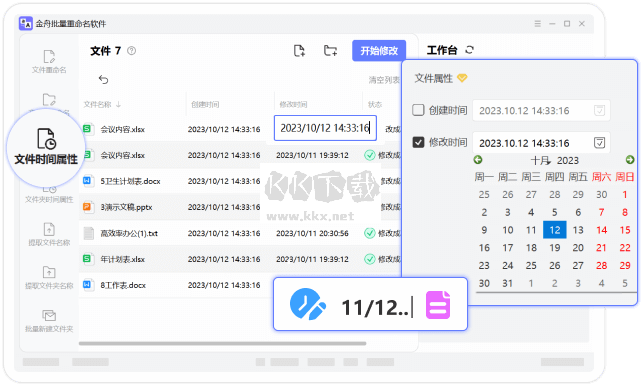
Task: Click the refresh icon next to 工作台
Action: pos(470,50)
